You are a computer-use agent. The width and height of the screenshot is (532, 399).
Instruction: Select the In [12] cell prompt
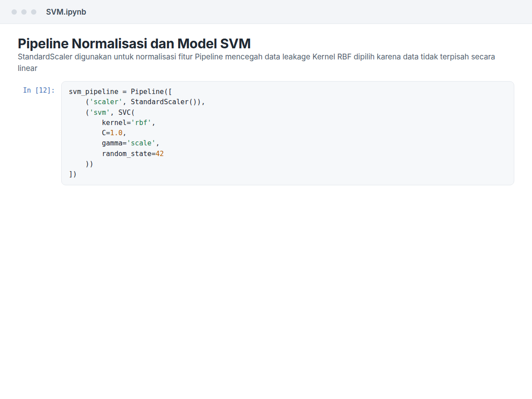[39, 90]
